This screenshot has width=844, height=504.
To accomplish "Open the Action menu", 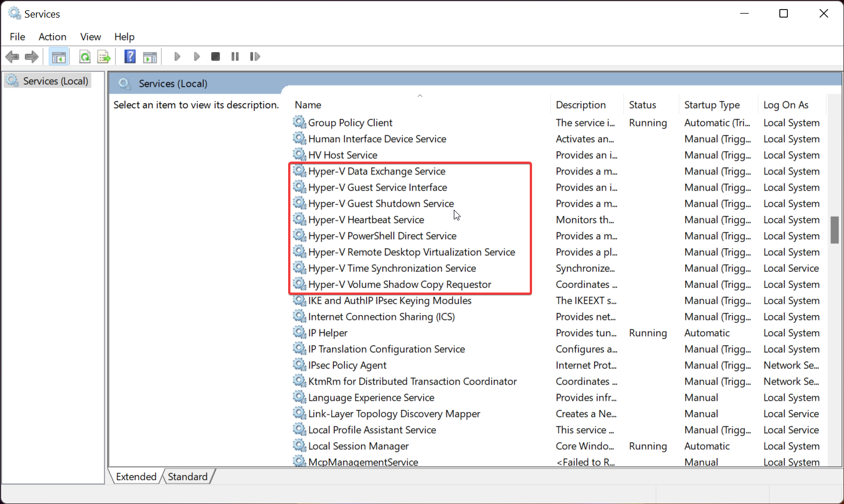I will [52, 37].
